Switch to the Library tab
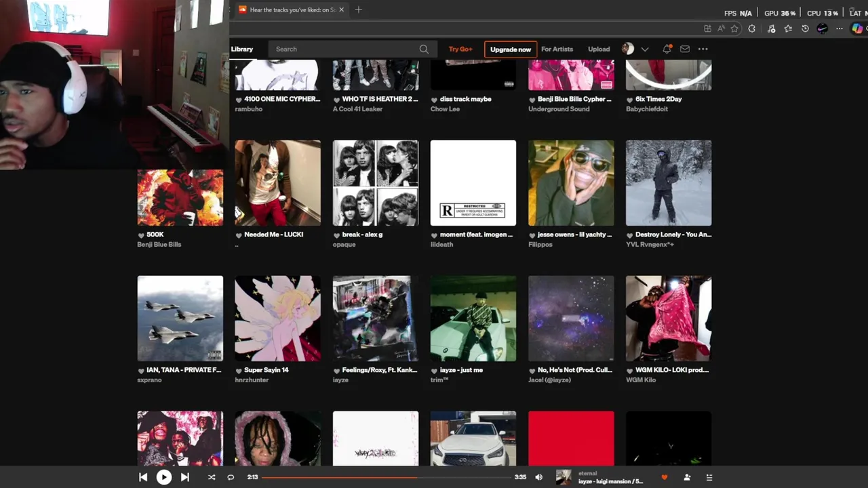868x488 pixels. click(x=241, y=49)
